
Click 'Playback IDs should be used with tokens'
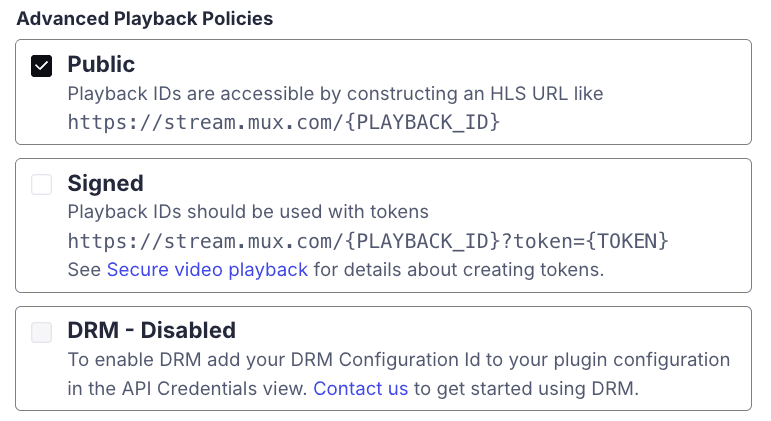247,212
